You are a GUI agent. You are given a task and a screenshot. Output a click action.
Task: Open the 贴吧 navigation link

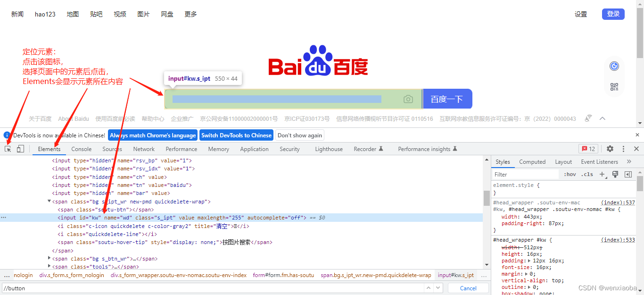[97, 14]
